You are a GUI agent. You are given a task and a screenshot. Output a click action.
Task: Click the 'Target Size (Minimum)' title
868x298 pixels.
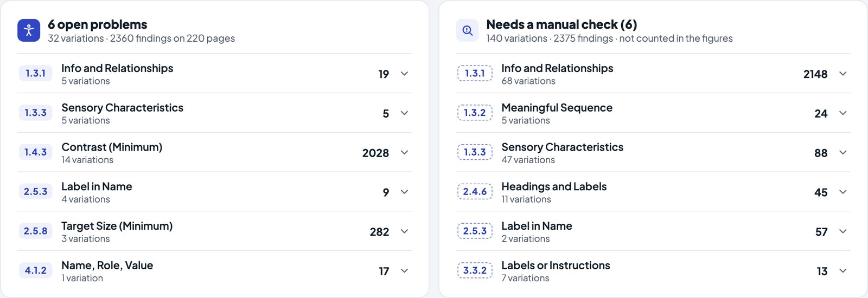tap(117, 226)
